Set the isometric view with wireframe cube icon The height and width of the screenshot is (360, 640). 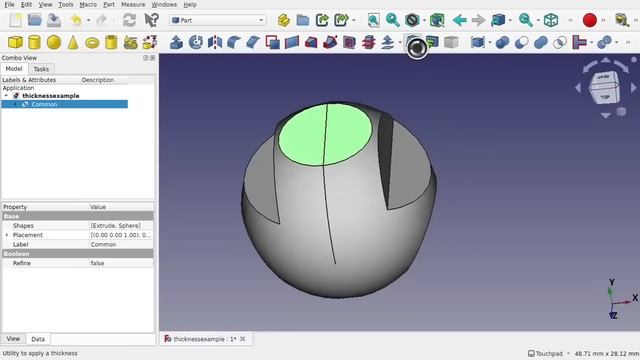pos(551,20)
